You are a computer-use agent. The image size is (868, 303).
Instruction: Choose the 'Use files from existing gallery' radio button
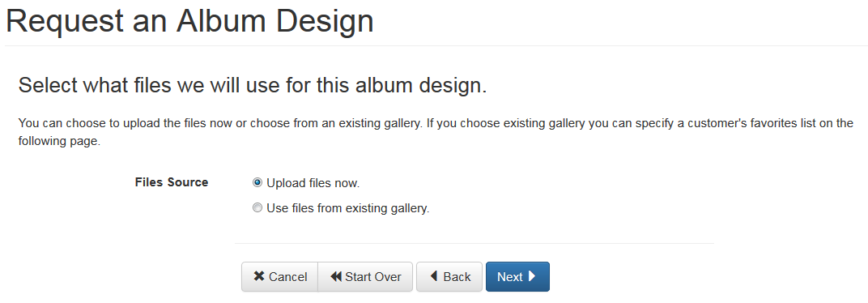pos(257,207)
